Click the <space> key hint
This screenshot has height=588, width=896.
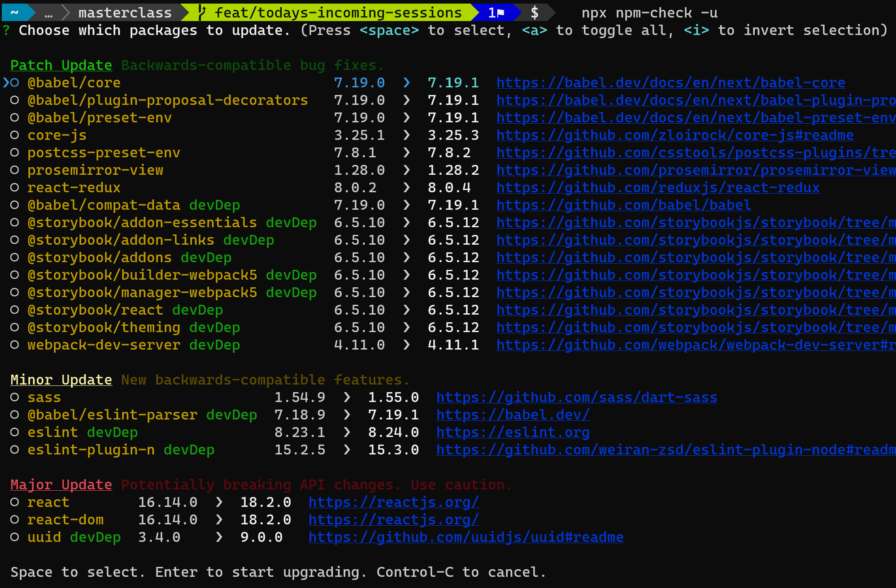[389, 30]
